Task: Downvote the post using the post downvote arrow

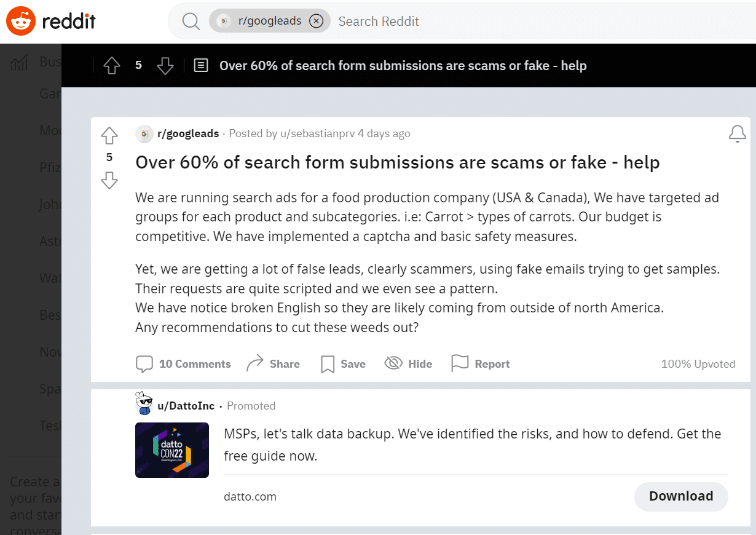Action: pyautogui.click(x=109, y=180)
